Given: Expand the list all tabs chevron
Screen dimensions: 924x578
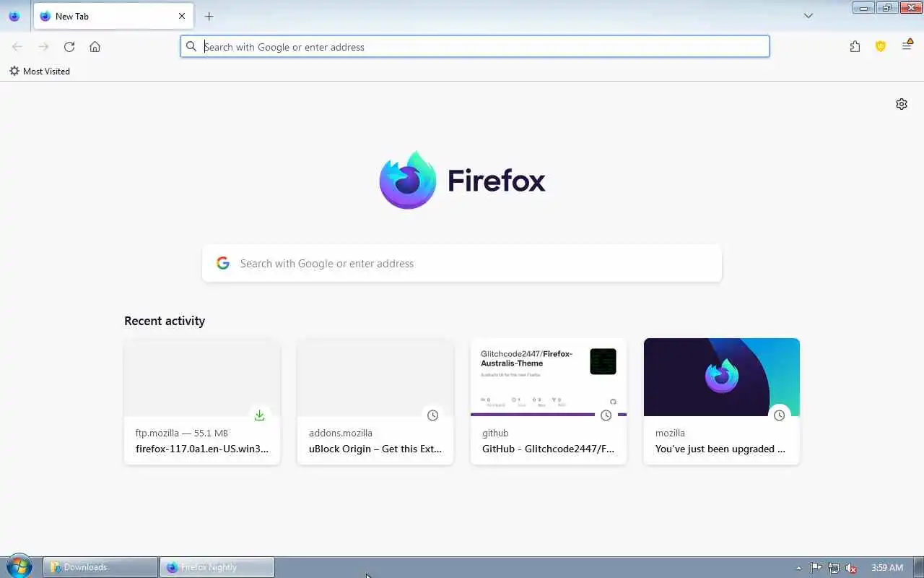Looking at the screenshot, I should coord(808,16).
